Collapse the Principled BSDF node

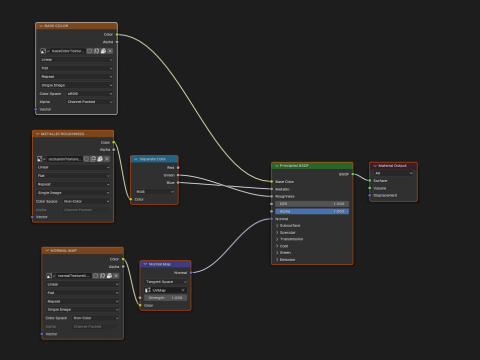tap(276, 166)
